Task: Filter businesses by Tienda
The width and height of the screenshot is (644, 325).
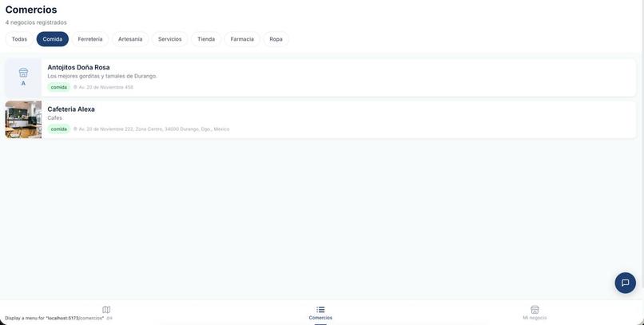Action: pyautogui.click(x=206, y=39)
